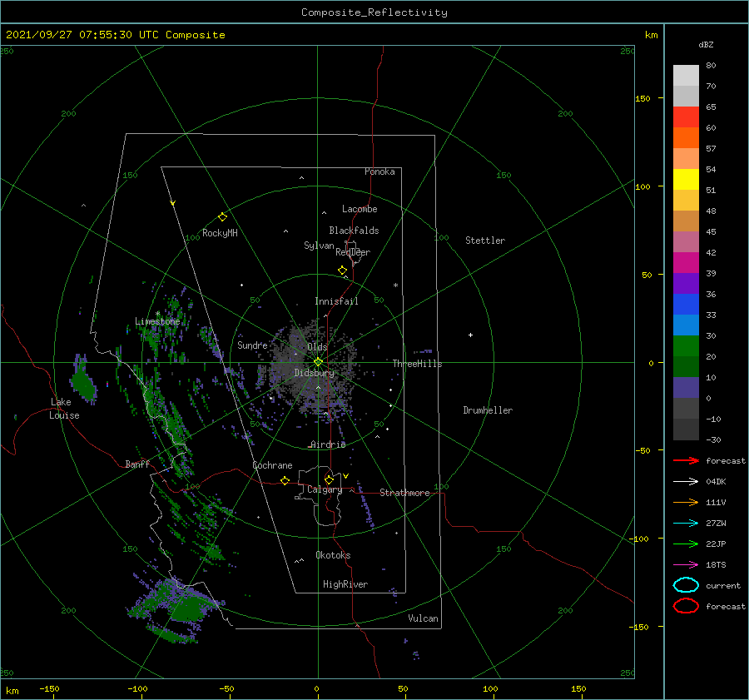
Task: Click the Calgary city label
Action: tap(325, 489)
